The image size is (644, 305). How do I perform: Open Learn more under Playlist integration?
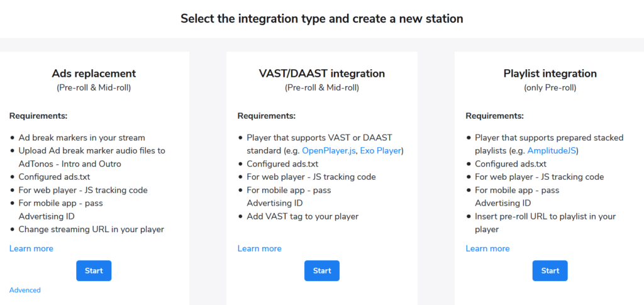(487, 248)
